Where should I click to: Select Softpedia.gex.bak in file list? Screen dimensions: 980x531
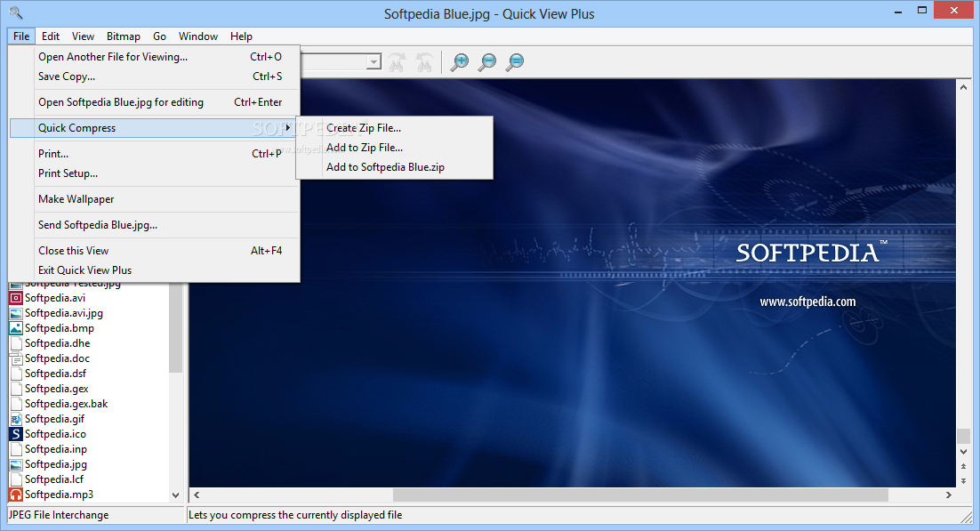coord(66,404)
